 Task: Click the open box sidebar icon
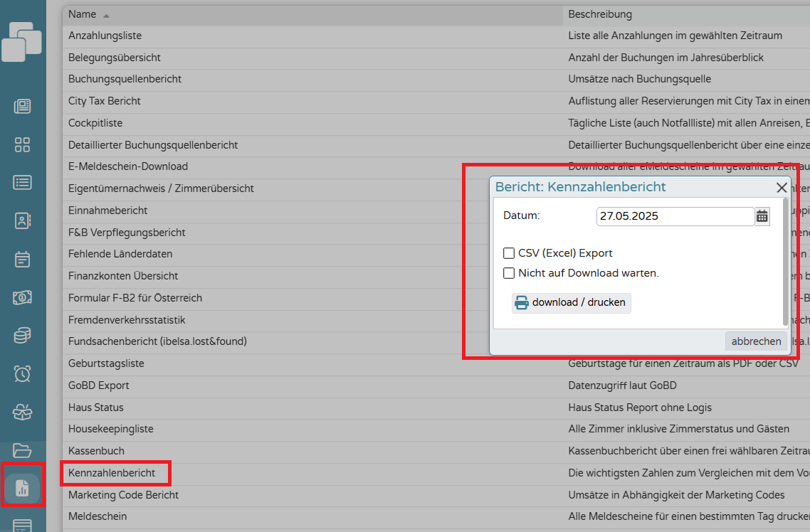[x=22, y=412]
